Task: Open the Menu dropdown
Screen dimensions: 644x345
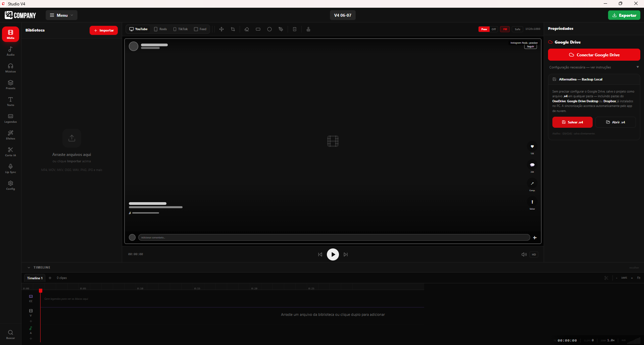Action: click(61, 15)
